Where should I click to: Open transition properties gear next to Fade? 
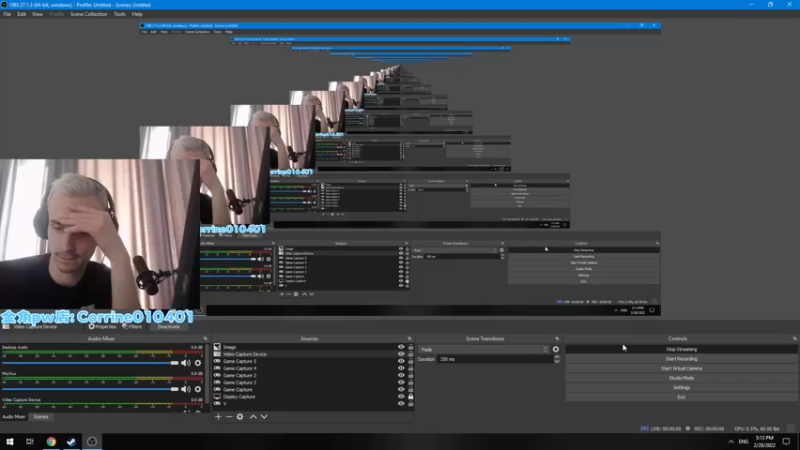556,349
